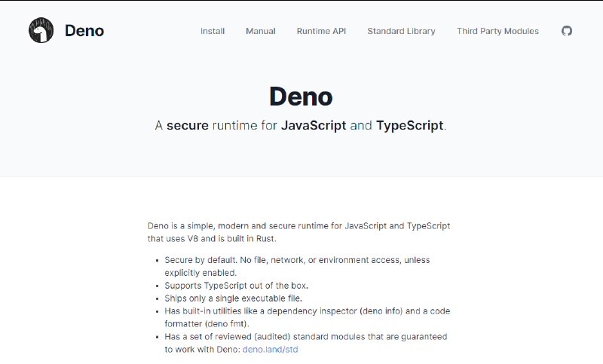Click the bold word "secure" in tagline

point(187,126)
